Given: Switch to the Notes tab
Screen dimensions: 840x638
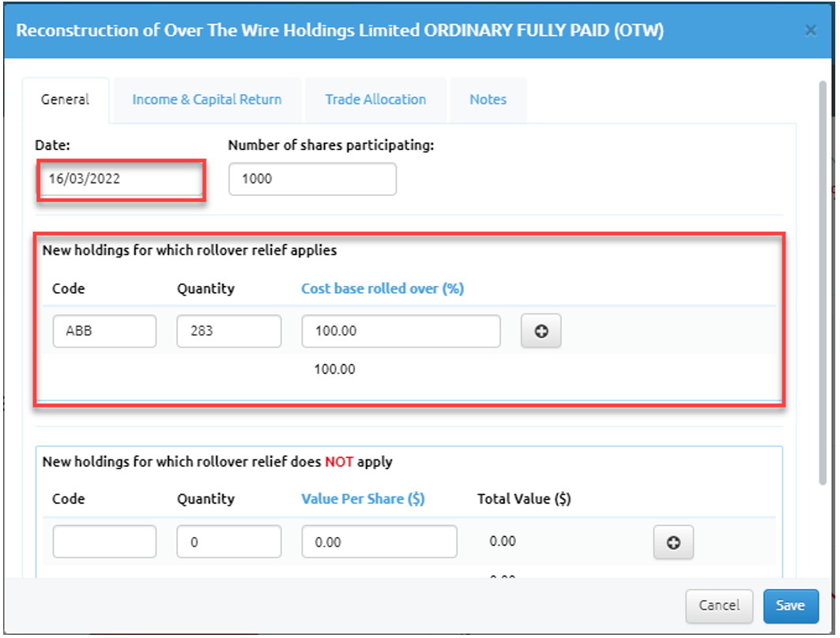Looking at the screenshot, I should [x=488, y=99].
